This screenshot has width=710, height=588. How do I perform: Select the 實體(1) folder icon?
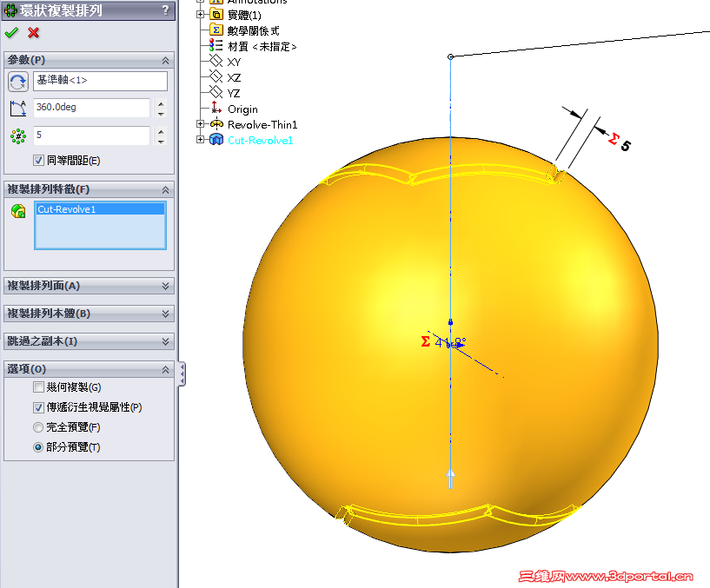pos(216,15)
